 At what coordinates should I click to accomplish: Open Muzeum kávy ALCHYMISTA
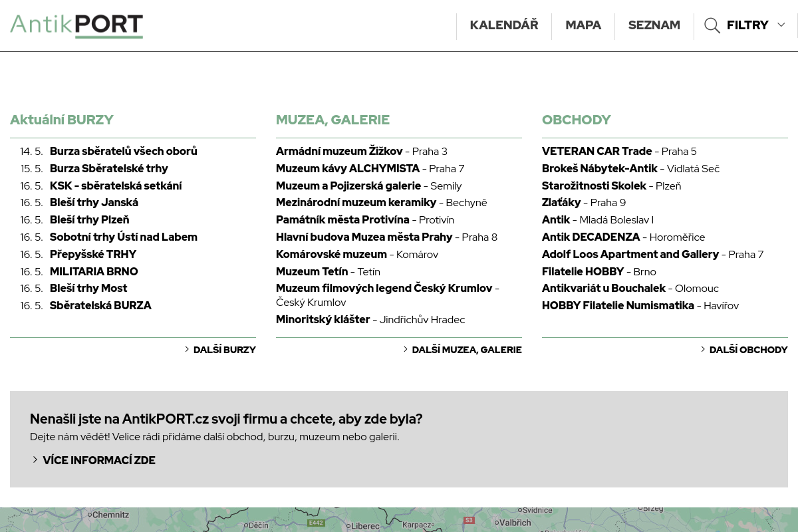[348, 169]
